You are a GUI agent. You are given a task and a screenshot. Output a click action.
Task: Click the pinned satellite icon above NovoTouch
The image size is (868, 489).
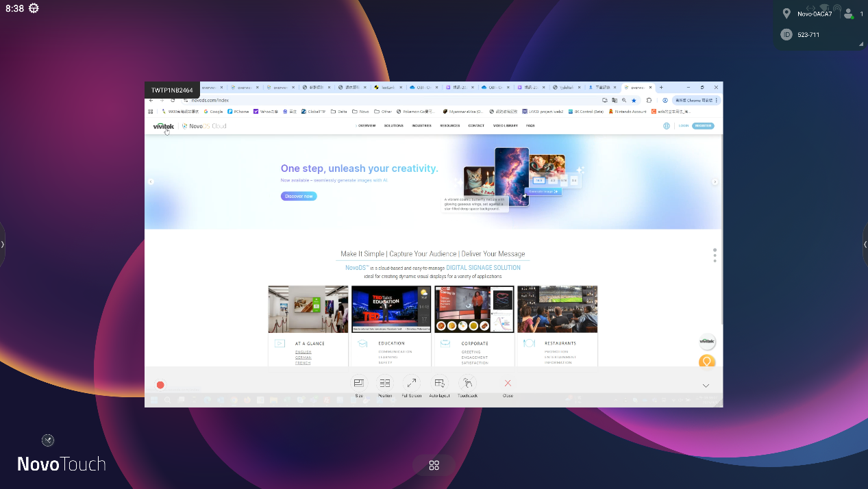(48, 440)
